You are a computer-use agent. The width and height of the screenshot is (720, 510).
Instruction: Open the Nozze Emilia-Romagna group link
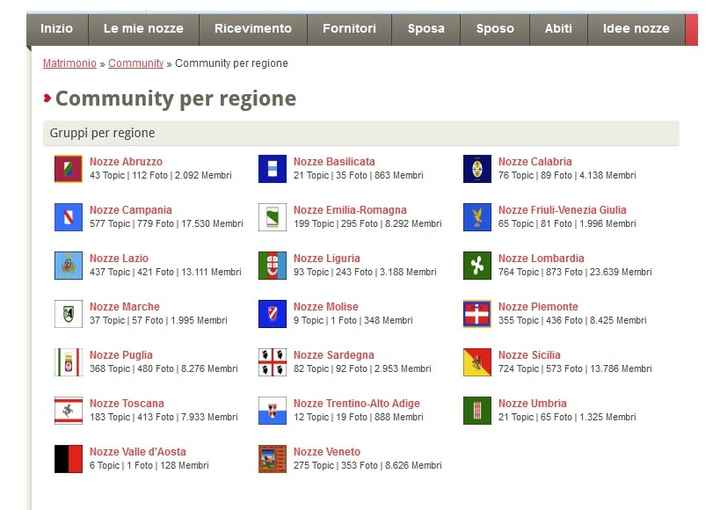pyautogui.click(x=350, y=210)
